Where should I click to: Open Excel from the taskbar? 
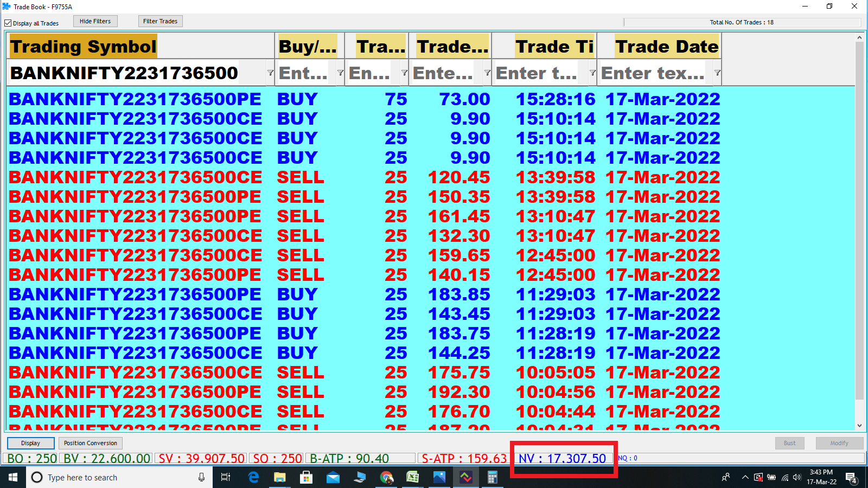(413, 477)
